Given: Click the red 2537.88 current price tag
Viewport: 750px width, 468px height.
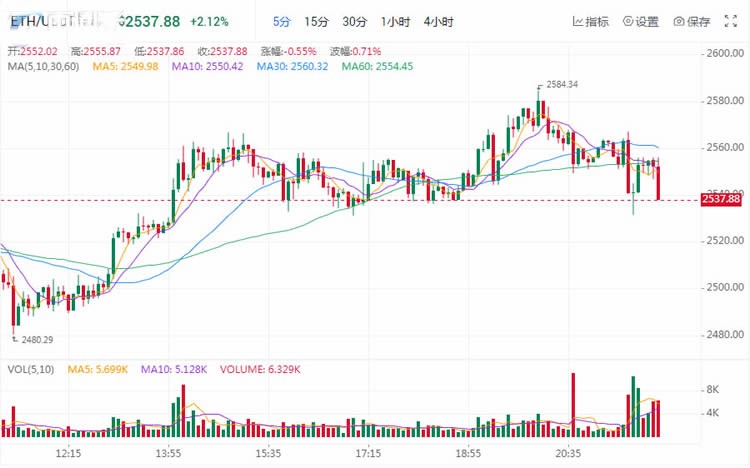Looking at the screenshot, I should pos(721,199).
